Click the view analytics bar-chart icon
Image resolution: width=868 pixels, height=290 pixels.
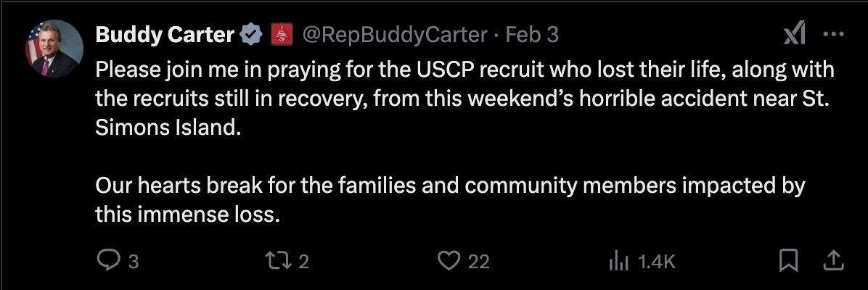[618, 260]
